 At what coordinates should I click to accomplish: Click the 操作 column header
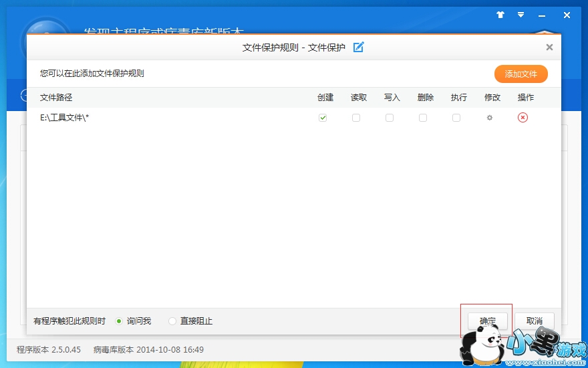pyautogui.click(x=525, y=98)
